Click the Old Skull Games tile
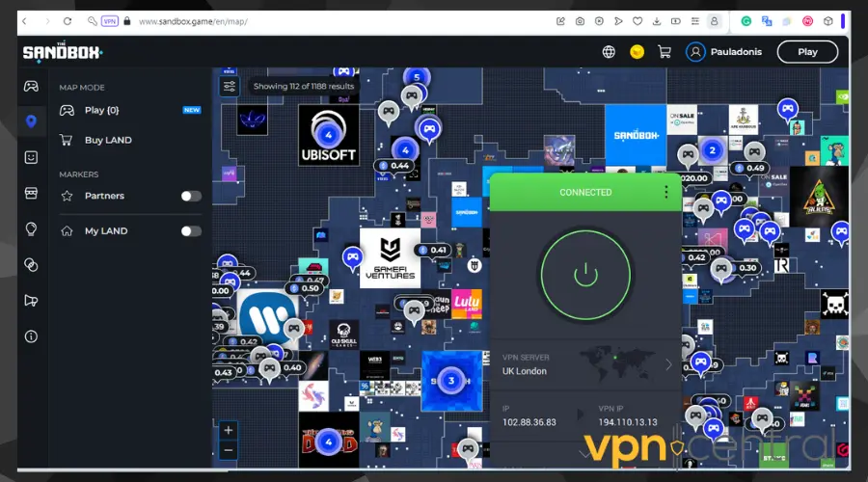Screen dimensions: 868x482 [x=343, y=335]
